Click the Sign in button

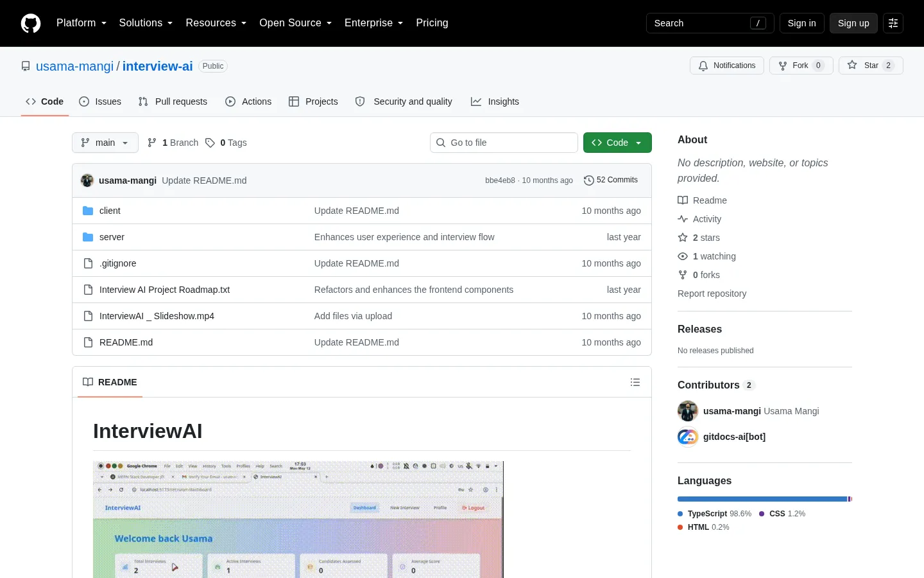pyautogui.click(x=802, y=23)
